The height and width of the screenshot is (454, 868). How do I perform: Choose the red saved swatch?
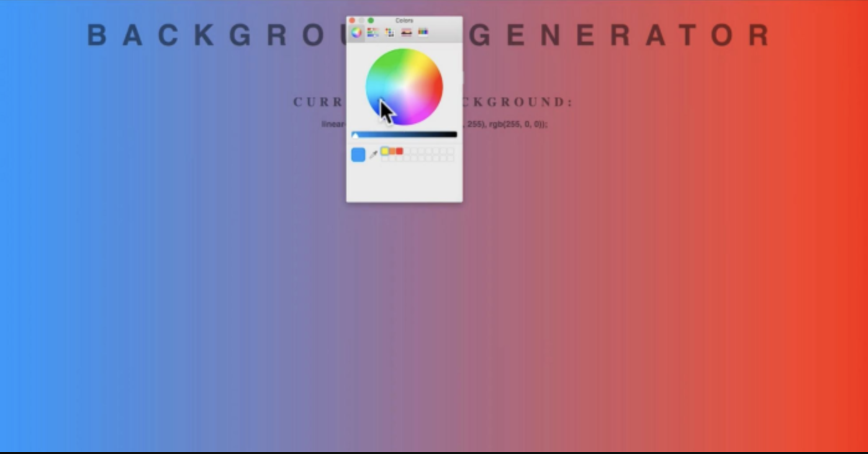(399, 151)
